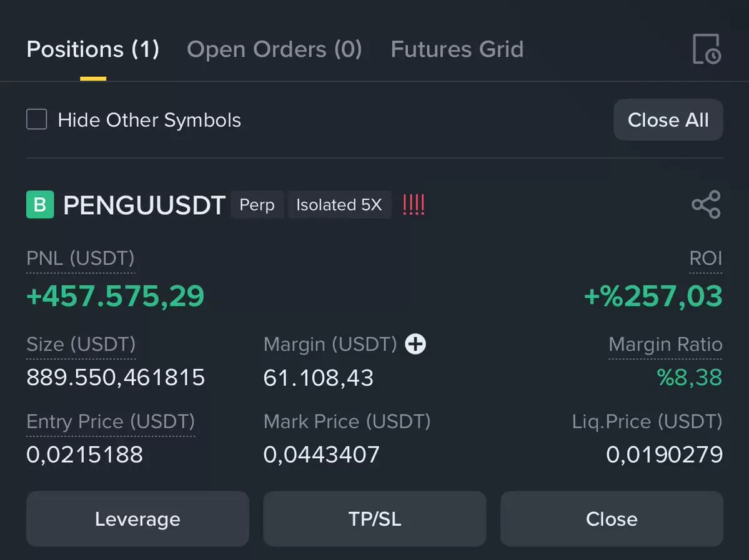Tap the red risk indicator bars
This screenshot has width=749, height=560.
[413, 205]
